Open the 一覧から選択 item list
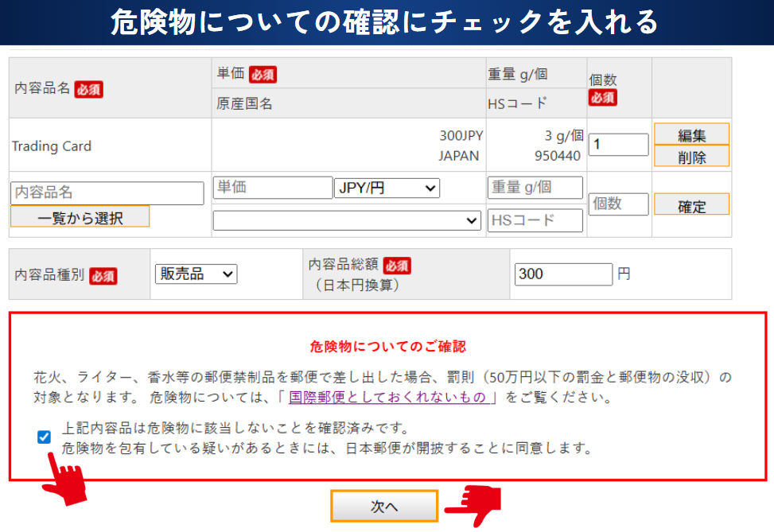The width and height of the screenshot is (774, 532). click(x=80, y=217)
